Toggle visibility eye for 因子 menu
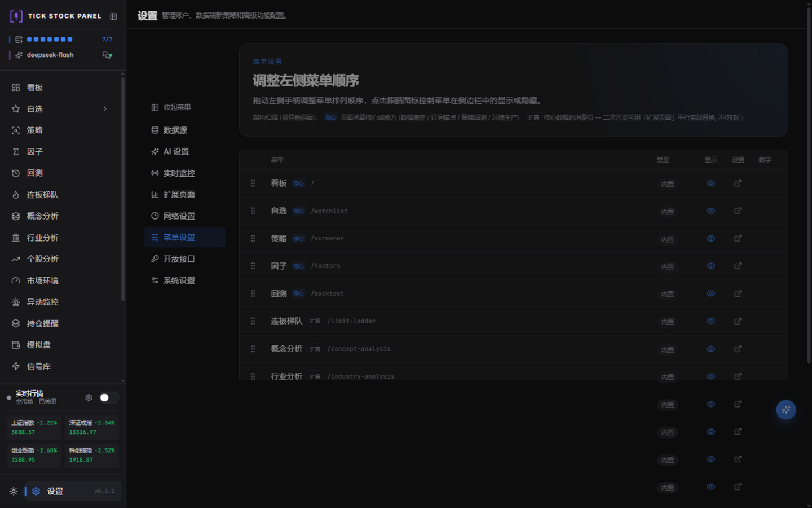Viewport: 812px width, 508px height. tap(710, 266)
